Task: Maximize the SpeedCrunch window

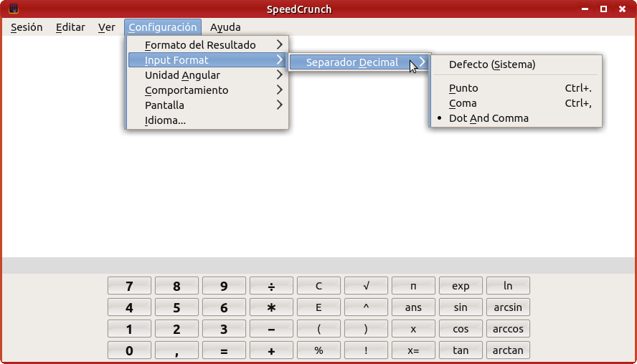Action: (x=604, y=9)
